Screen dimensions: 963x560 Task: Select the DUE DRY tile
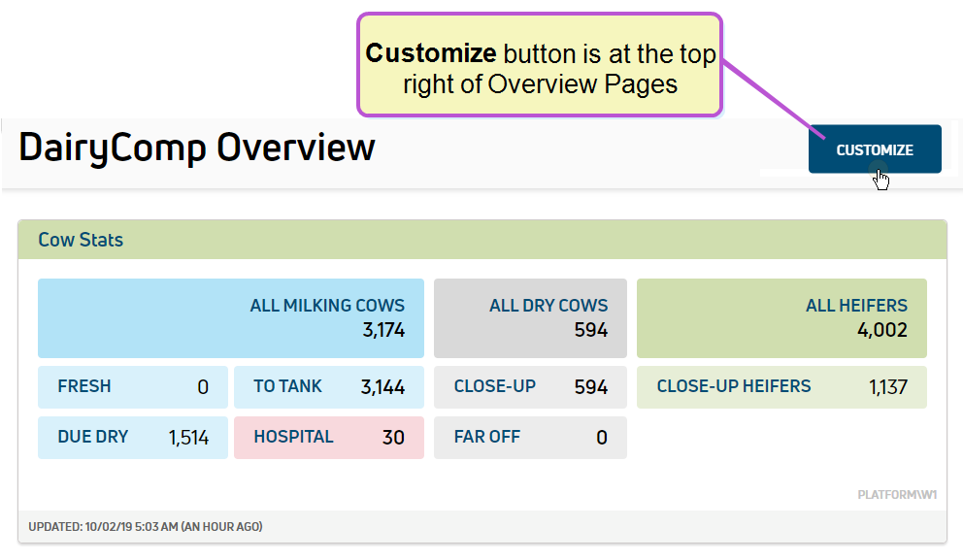133,437
